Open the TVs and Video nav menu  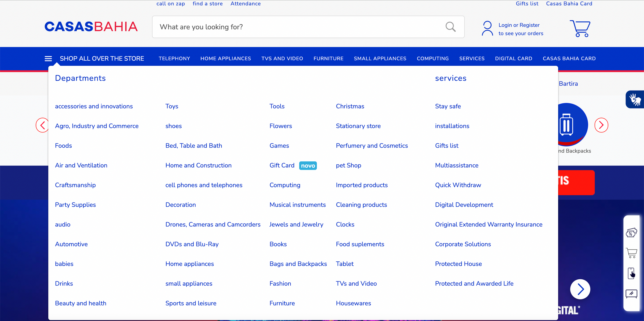(x=282, y=59)
